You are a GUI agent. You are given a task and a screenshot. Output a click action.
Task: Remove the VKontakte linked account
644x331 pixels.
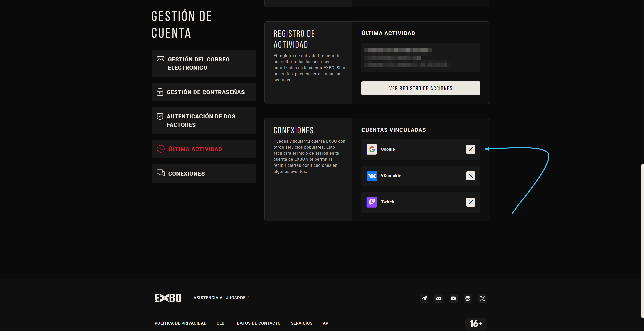pyautogui.click(x=470, y=176)
